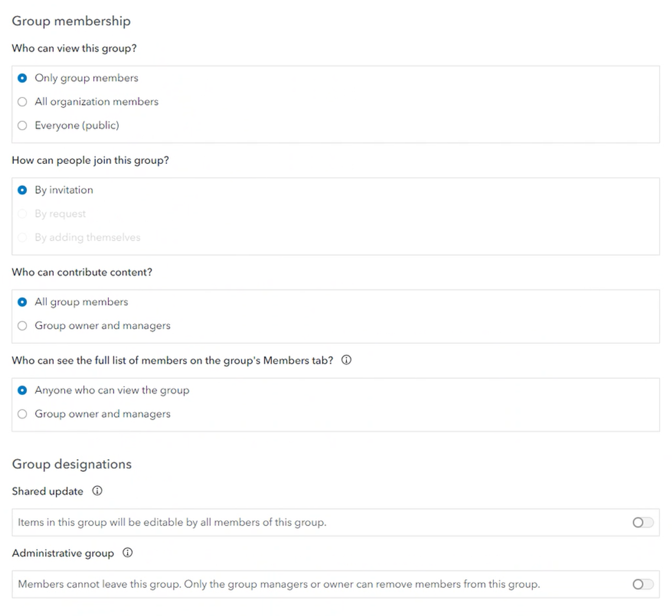Click the Who can view this group label
Viewport: 672px width, 616px height.
click(74, 48)
